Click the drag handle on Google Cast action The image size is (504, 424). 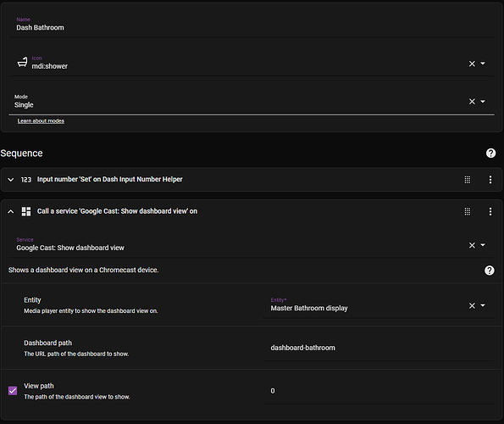468,211
